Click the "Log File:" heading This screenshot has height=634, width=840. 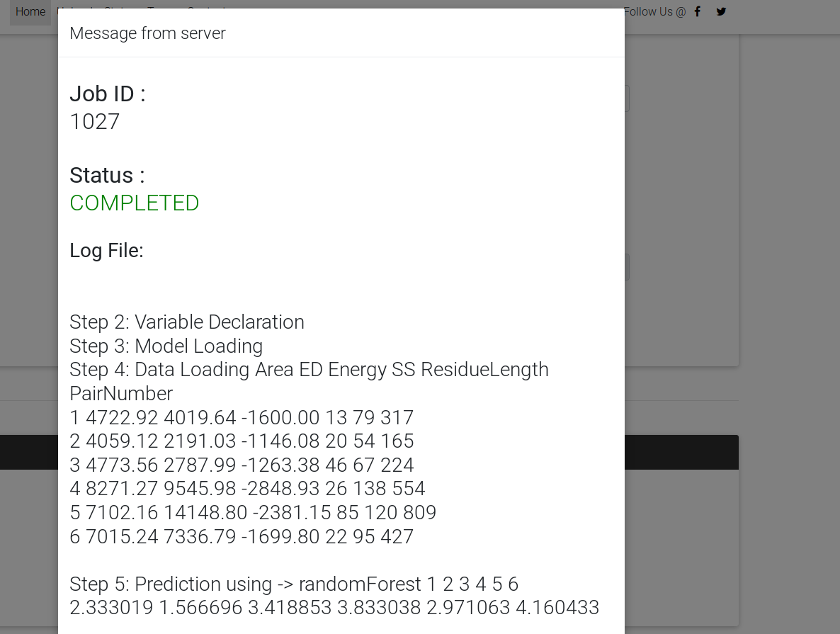tap(106, 250)
